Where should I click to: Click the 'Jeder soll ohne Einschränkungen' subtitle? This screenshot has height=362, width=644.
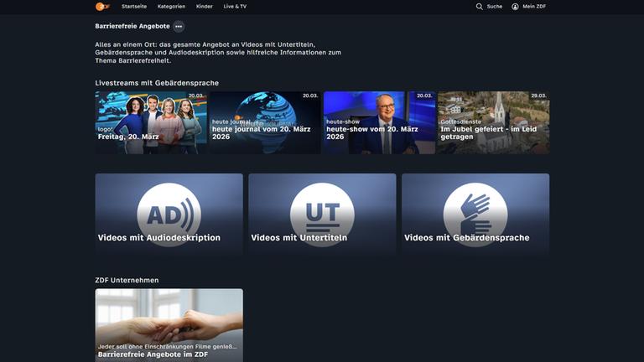click(167, 346)
